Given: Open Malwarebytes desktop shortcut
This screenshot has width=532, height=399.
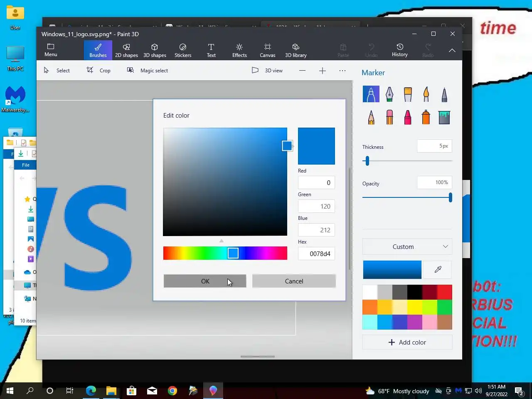Looking at the screenshot, I should [15, 99].
